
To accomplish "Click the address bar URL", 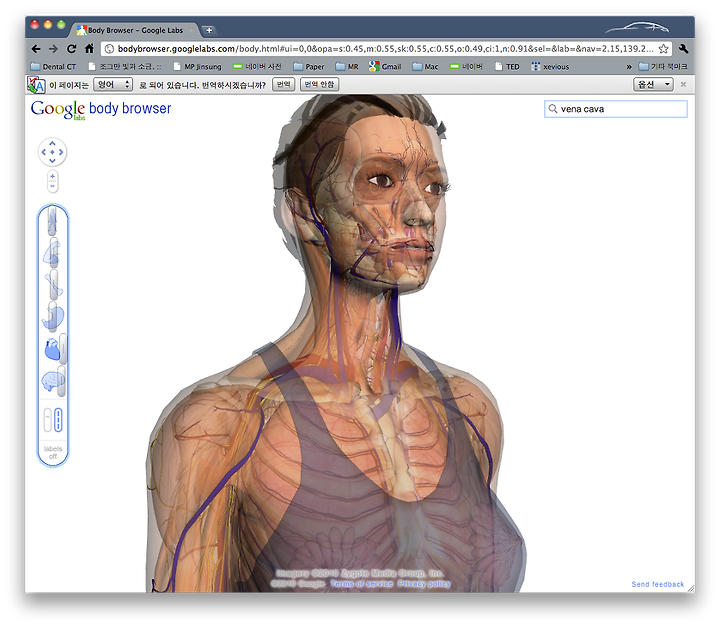I will point(385,49).
